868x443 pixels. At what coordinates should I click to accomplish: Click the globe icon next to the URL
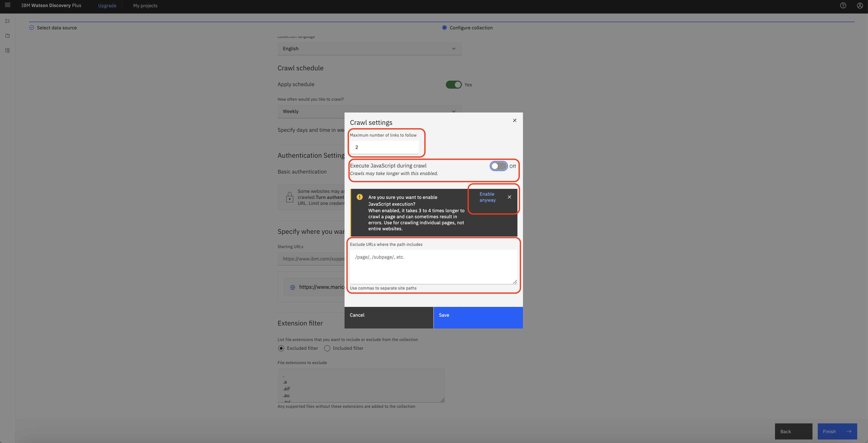[x=293, y=287]
